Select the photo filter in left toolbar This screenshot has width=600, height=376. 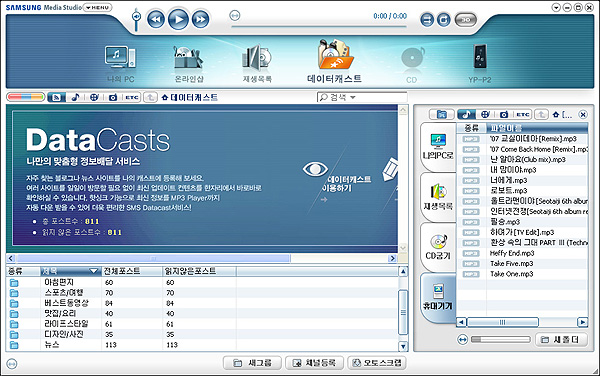[113, 98]
